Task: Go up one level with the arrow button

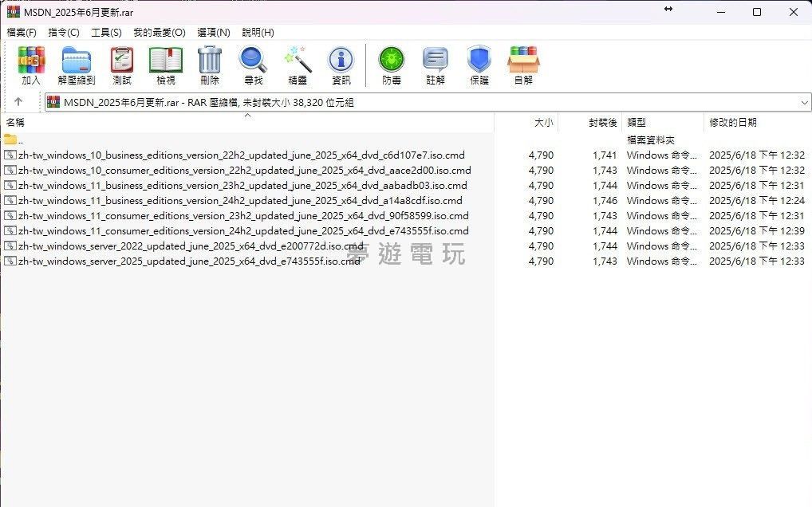Action: point(18,102)
